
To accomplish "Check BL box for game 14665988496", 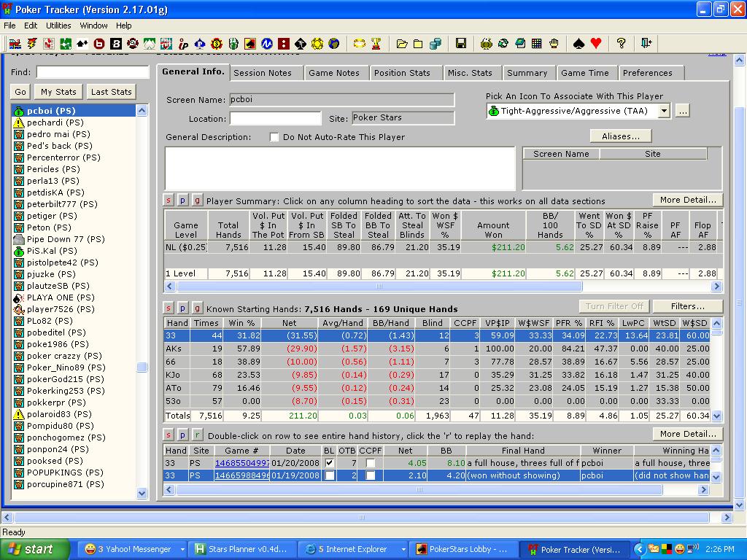I will point(329,475).
